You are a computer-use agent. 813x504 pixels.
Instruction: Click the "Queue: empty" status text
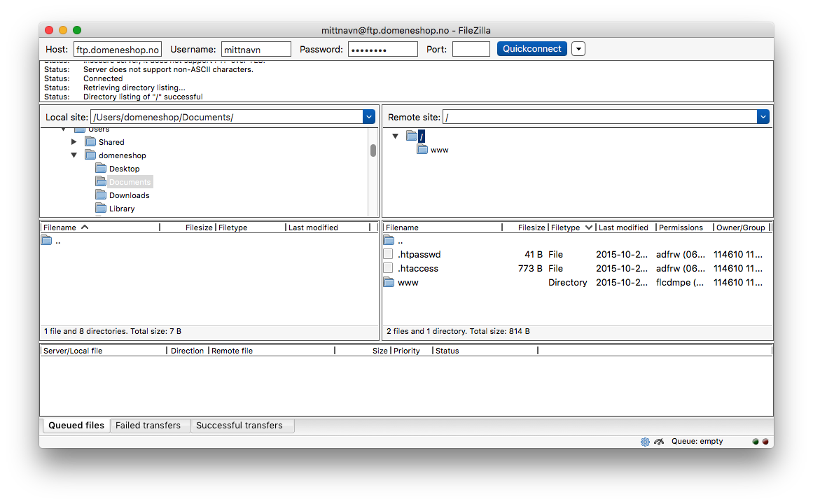click(x=697, y=441)
